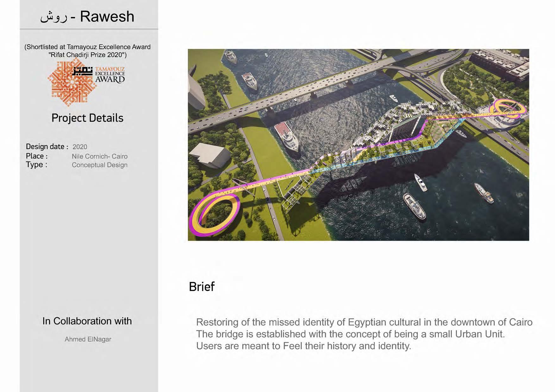The image size is (555, 392).
Task: Click the aerial bridge render image
Action: 358,145
